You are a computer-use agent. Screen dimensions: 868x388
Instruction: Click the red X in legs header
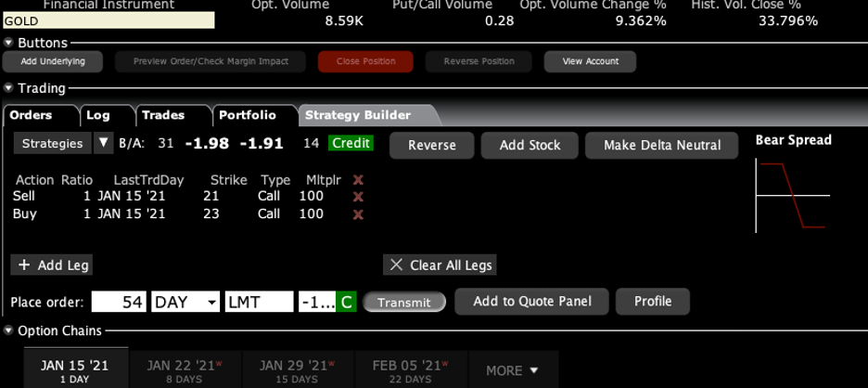tap(358, 180)
